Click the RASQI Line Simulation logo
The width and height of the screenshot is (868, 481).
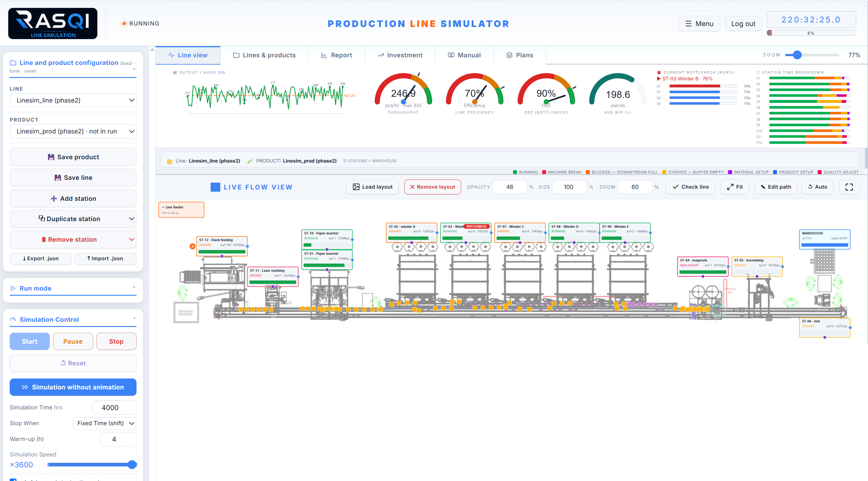click(52, 23)
